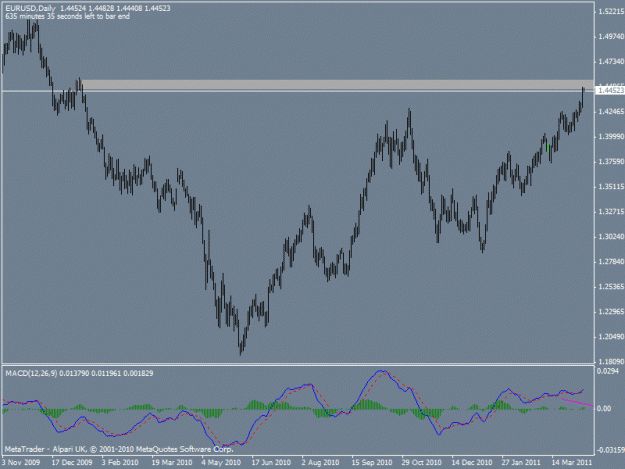The width and height of the screenshot is (625, 469).
Task: Click the 1.18090 price scale value
Action: pyautogui.click(x=611, y=362)
